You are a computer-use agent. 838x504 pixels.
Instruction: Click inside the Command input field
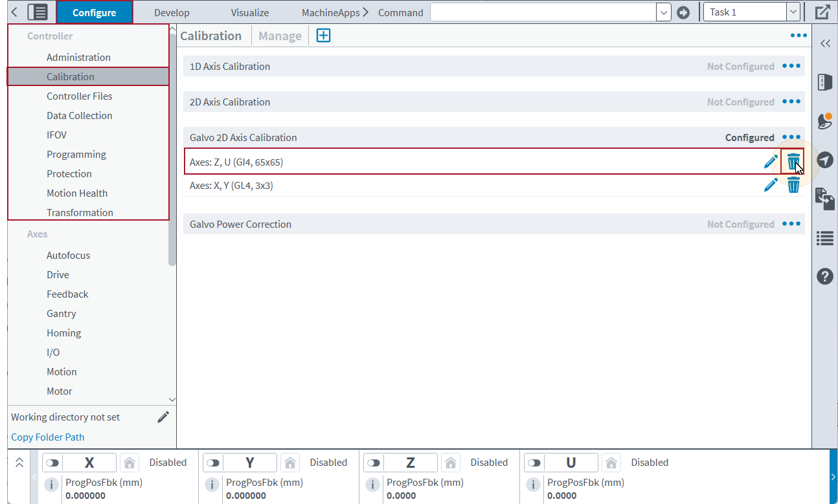click(543, 12)
